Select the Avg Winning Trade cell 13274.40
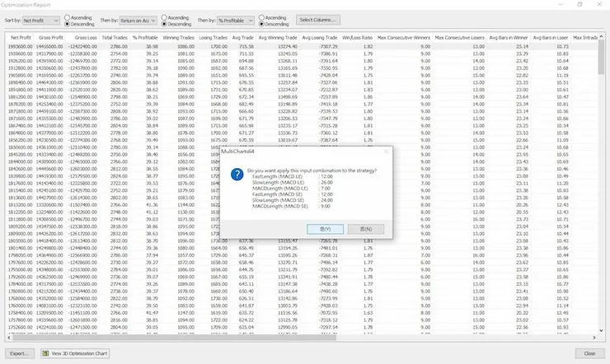 tap(288, 47)
